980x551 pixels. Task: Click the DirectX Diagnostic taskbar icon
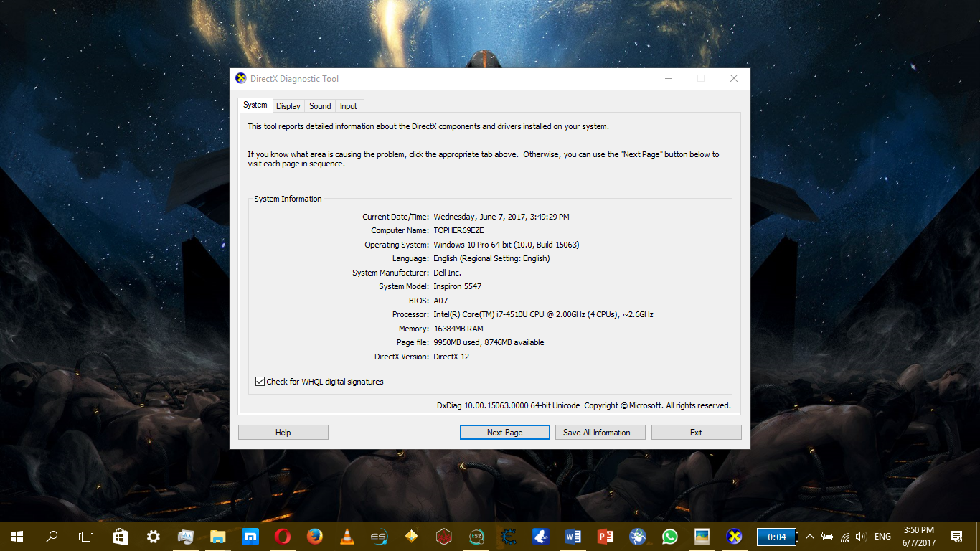735,537
